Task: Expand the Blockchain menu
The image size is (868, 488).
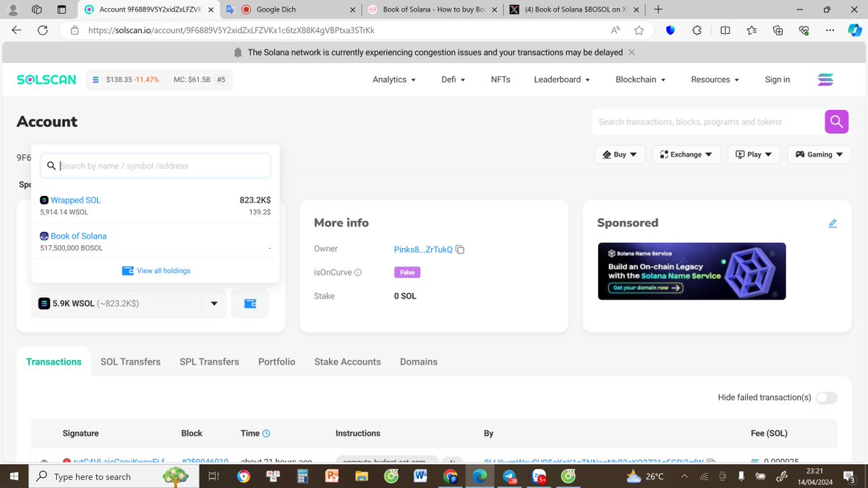Action: pyautogui.click(x=641, y=80)
